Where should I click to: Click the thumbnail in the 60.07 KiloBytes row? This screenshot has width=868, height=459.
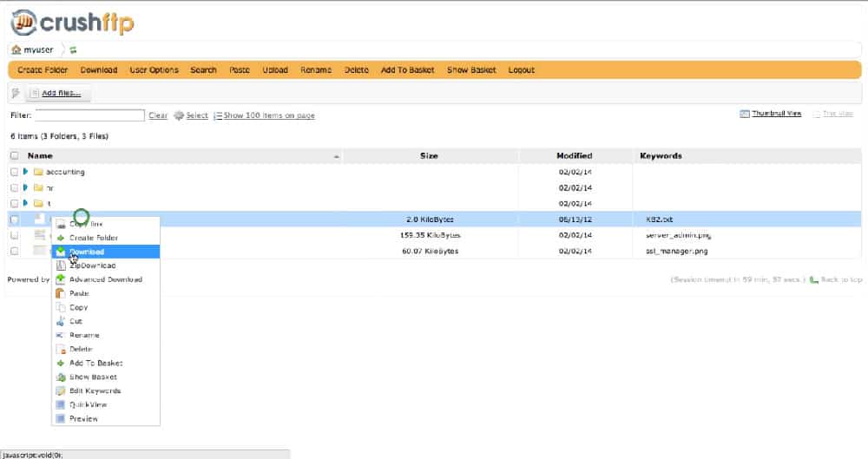click(39, 251)
